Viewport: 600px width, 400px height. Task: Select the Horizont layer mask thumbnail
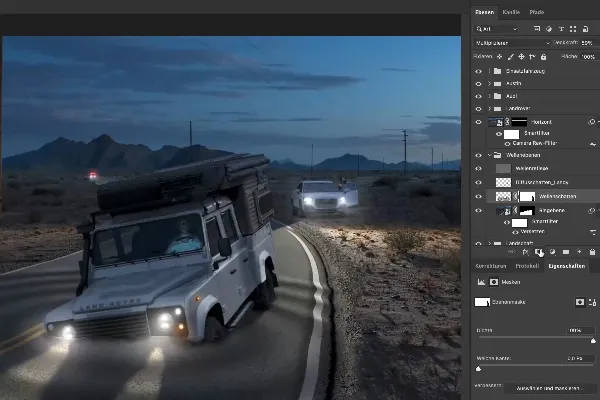coord(519,122)
